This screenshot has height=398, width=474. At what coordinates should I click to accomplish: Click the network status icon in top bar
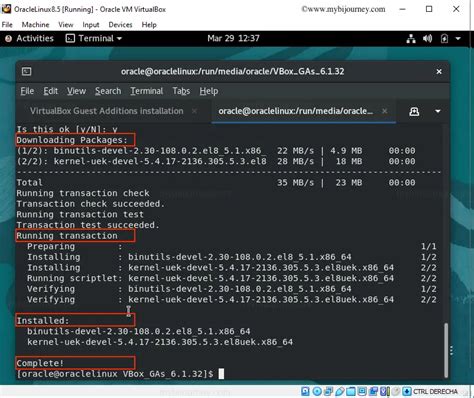[411, 39]
